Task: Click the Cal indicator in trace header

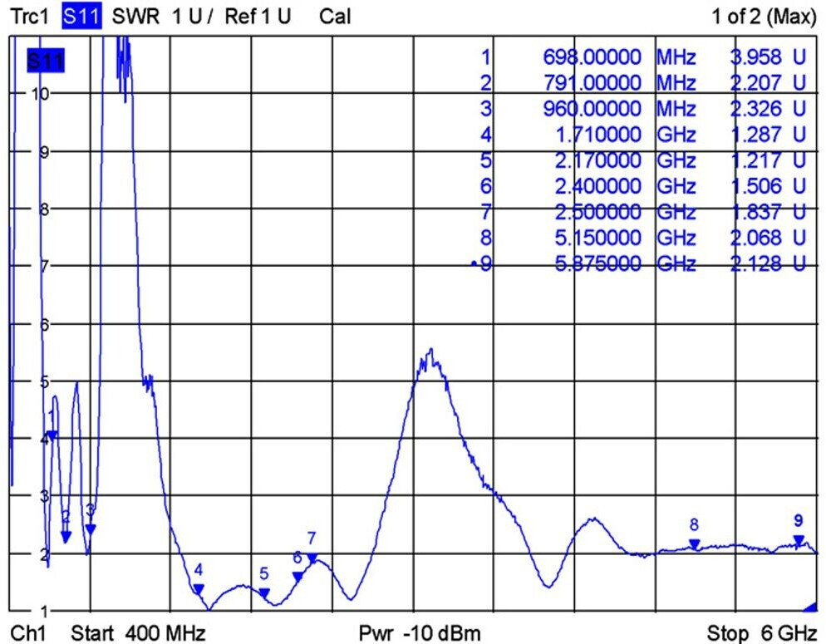Action: 334,17
